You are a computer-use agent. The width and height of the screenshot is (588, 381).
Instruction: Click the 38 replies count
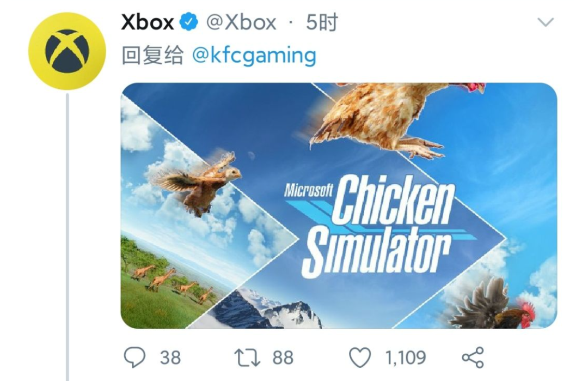click(x=170, y=358)
